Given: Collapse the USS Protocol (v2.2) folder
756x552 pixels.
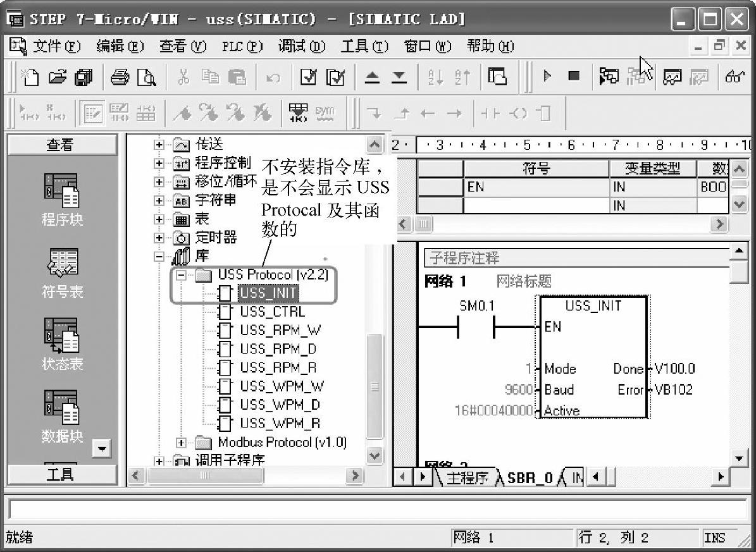Looking at the screenshot, I should coord(182,275).
